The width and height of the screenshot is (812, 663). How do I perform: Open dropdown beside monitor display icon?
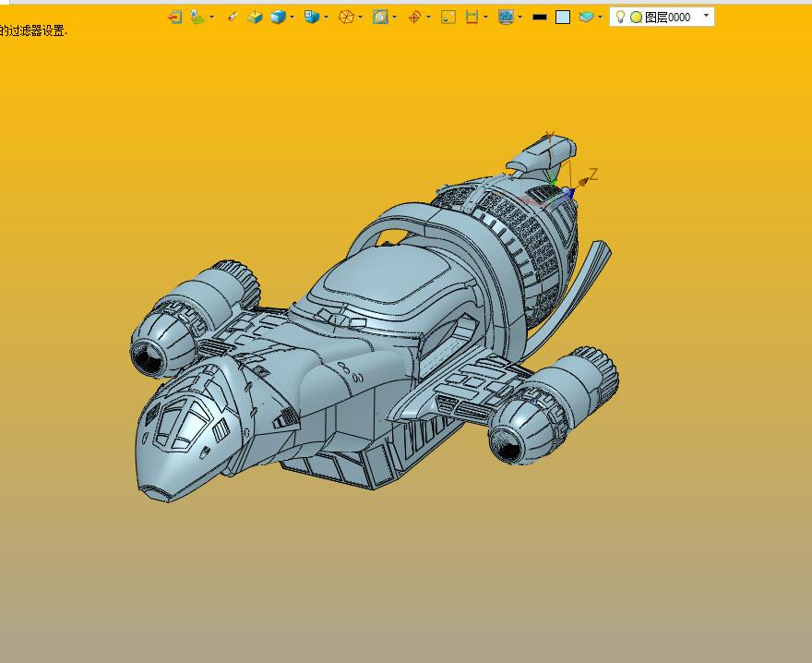(519, 18)
